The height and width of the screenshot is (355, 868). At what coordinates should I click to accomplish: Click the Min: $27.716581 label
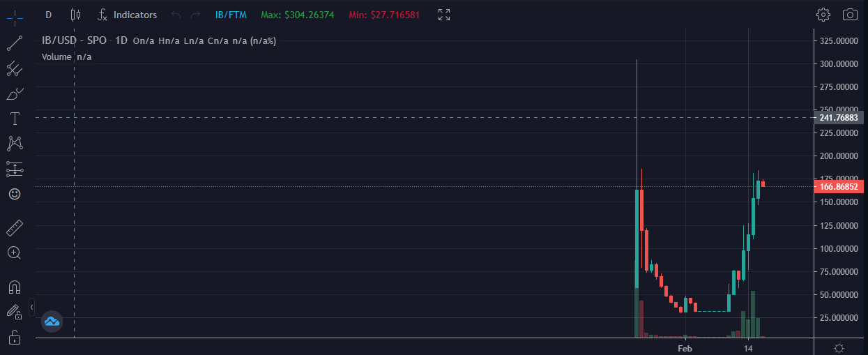tap(384, 15)
